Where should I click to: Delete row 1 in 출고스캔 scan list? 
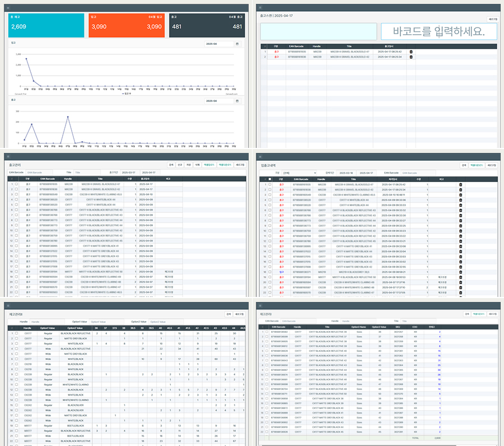pos(411,52)
